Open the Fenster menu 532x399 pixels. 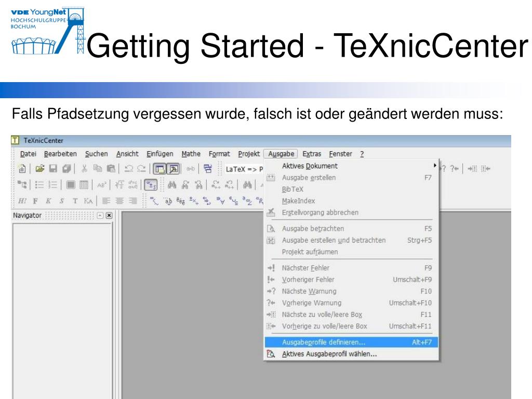341,154
